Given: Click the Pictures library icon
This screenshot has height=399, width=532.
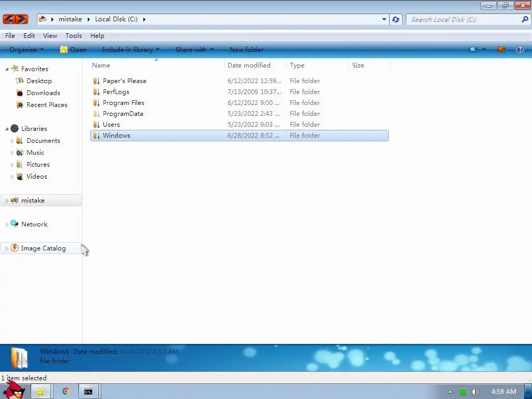Looking at the screenshot, I should [x=19, y=164].
